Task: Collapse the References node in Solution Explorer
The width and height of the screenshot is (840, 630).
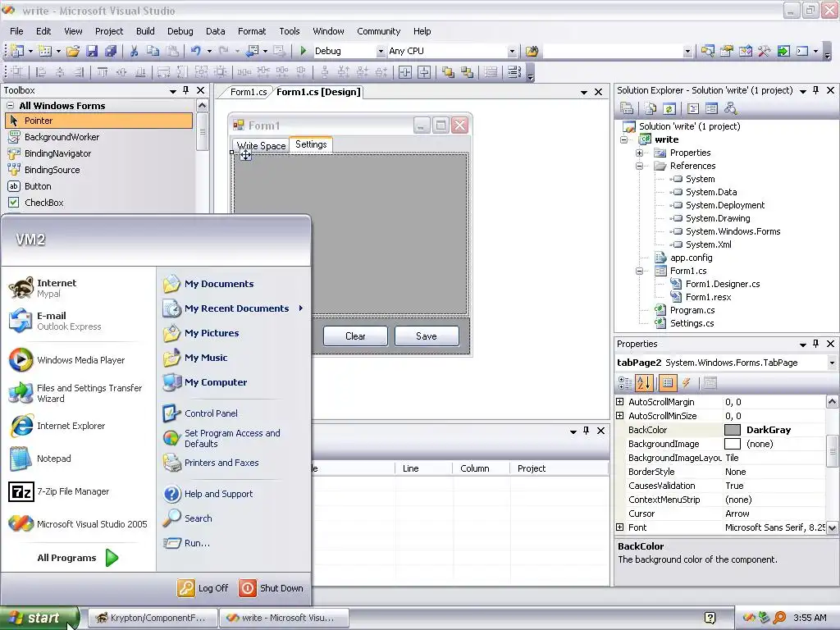Action: [640, 166]
